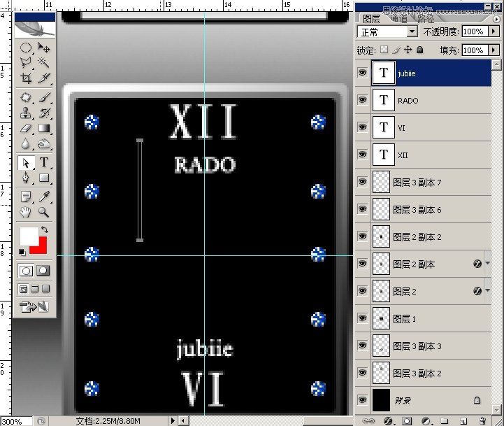Select the Type tool in toolbox
The image size is (504, 426).
(44, 162)
